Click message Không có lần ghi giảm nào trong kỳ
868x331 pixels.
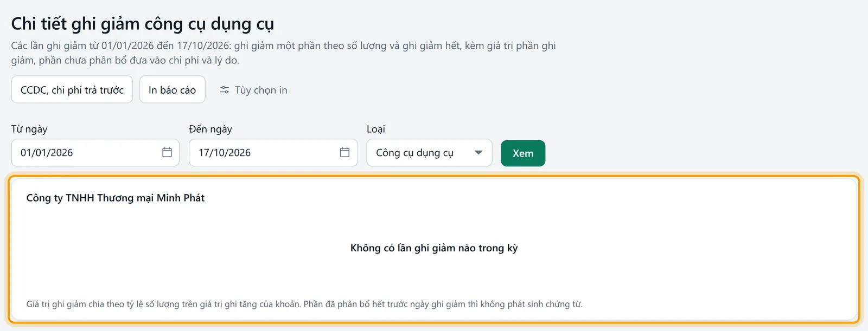(434, 248)
